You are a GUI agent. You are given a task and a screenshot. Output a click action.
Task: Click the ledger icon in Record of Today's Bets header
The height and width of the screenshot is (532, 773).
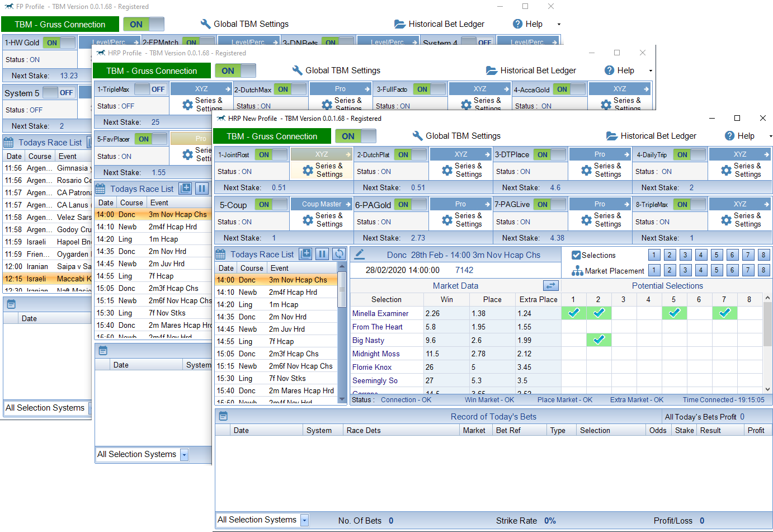223,416
